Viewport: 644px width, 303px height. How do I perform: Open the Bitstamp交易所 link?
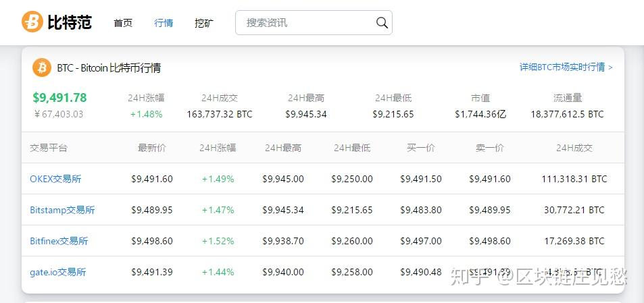[x=62, y=210]
